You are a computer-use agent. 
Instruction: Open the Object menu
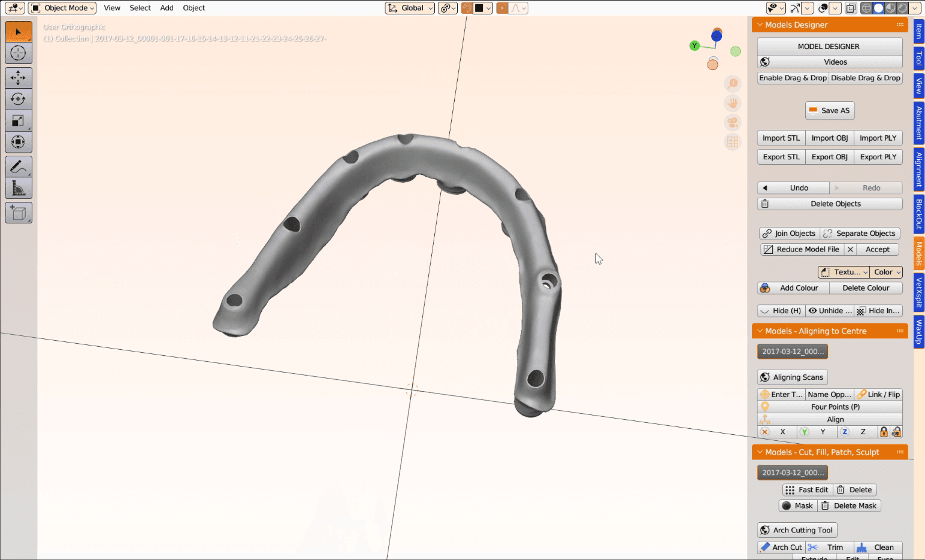pyautogui.click(x=194, y=8)
